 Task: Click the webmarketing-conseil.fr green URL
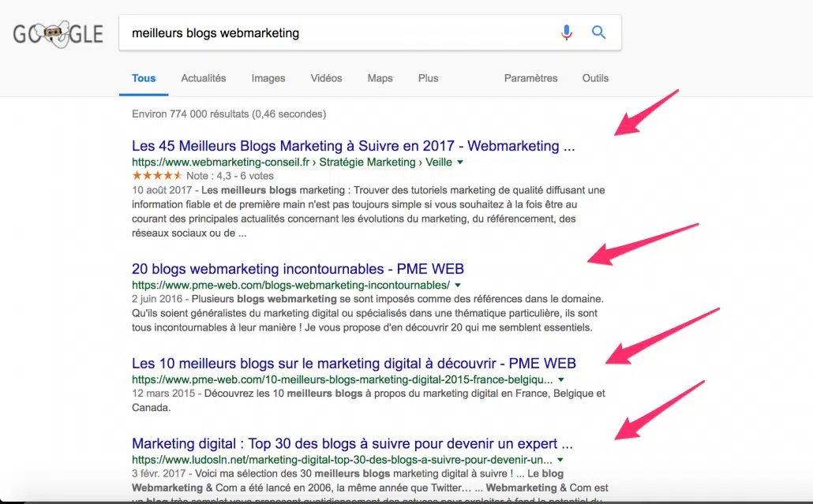pos(292,162)
